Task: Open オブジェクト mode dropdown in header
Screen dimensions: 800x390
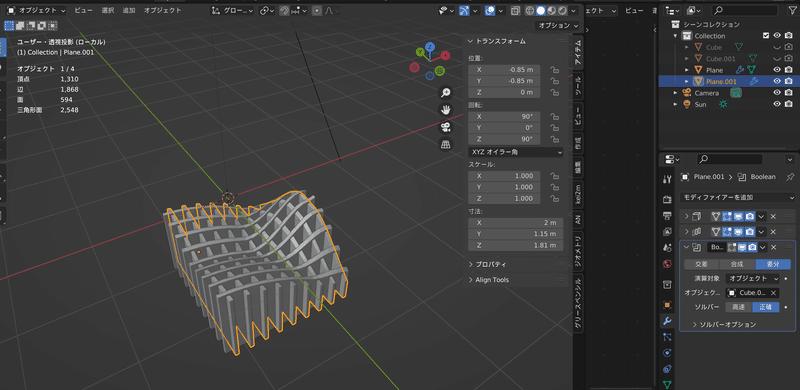Action: (x=36, y=10)
